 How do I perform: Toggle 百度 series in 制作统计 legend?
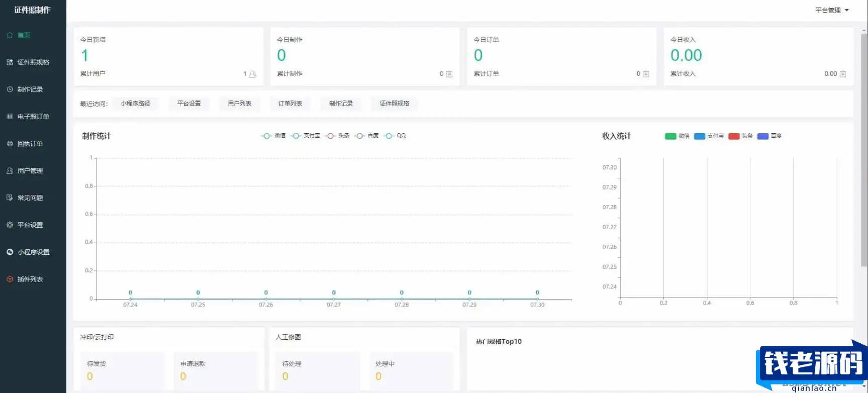(366, 136)
